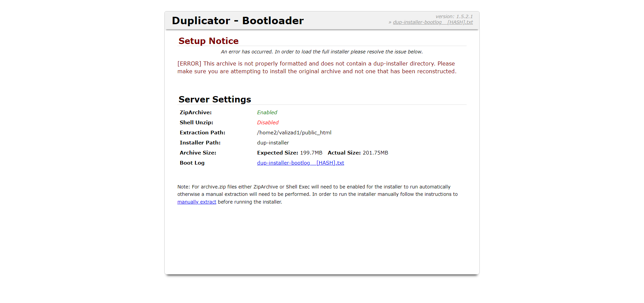This screenshot has width=644, height=303.
Task: Click the 'dup-installer' installer path value
Action: point(273,143)
